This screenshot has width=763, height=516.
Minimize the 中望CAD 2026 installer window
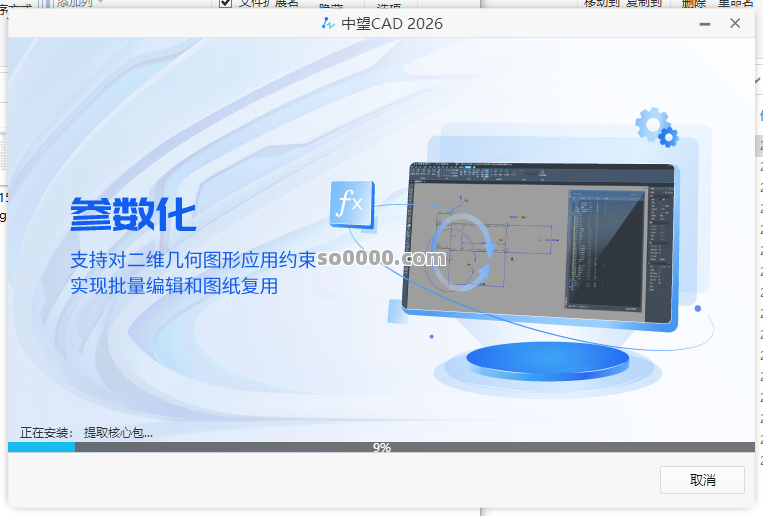705,24
